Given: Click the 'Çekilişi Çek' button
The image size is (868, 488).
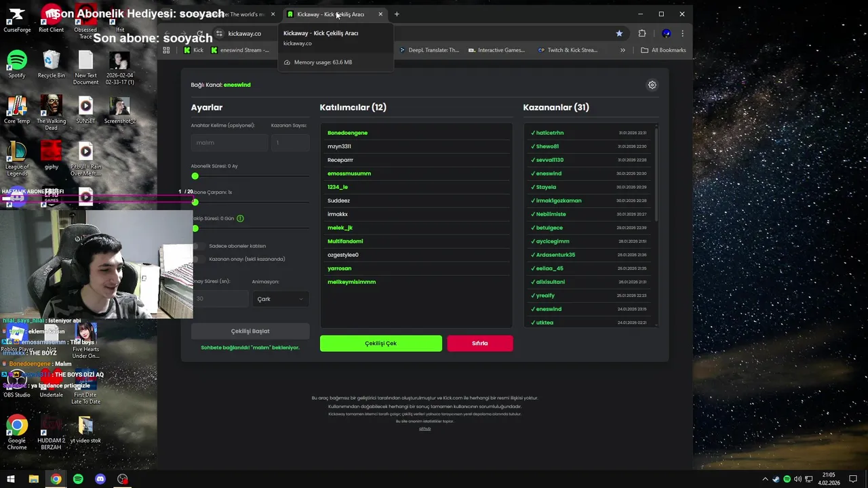Looking at the screenshot, I should (x=381, y=344).
